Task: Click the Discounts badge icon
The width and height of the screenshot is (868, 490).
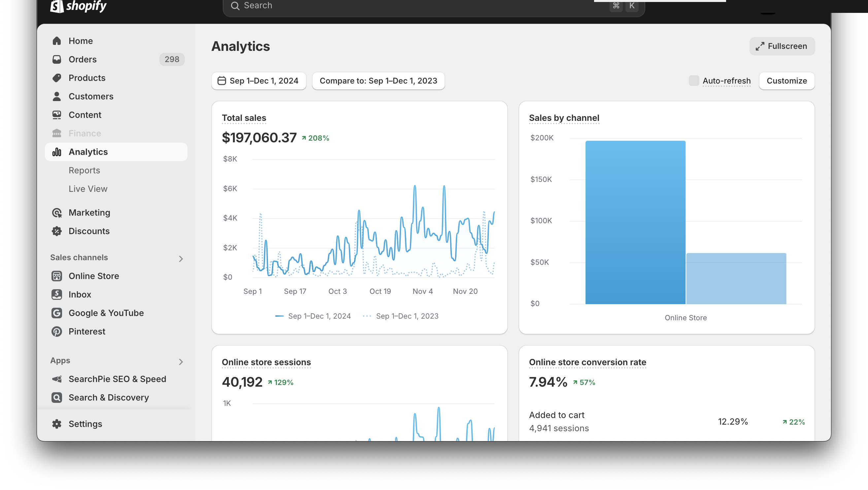Action: (x=57, y=231)
